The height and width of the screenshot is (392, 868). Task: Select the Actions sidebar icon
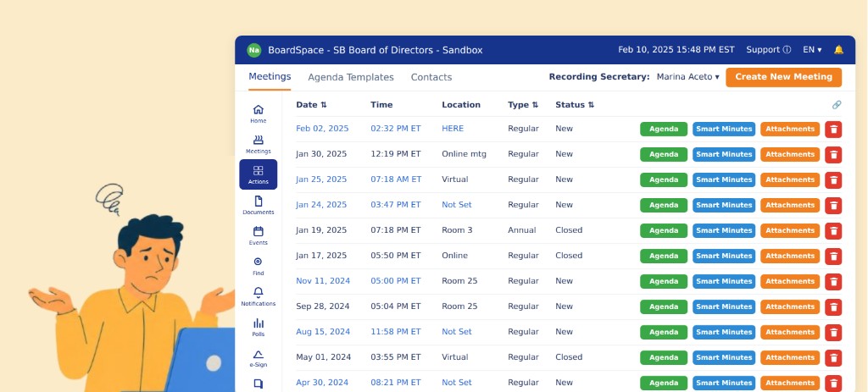258,174
